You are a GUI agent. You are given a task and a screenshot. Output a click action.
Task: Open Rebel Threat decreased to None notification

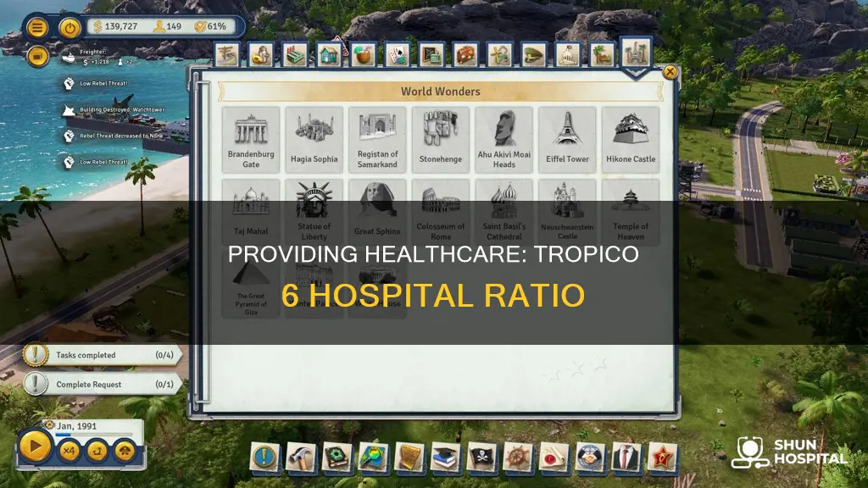tap(114, 136)
